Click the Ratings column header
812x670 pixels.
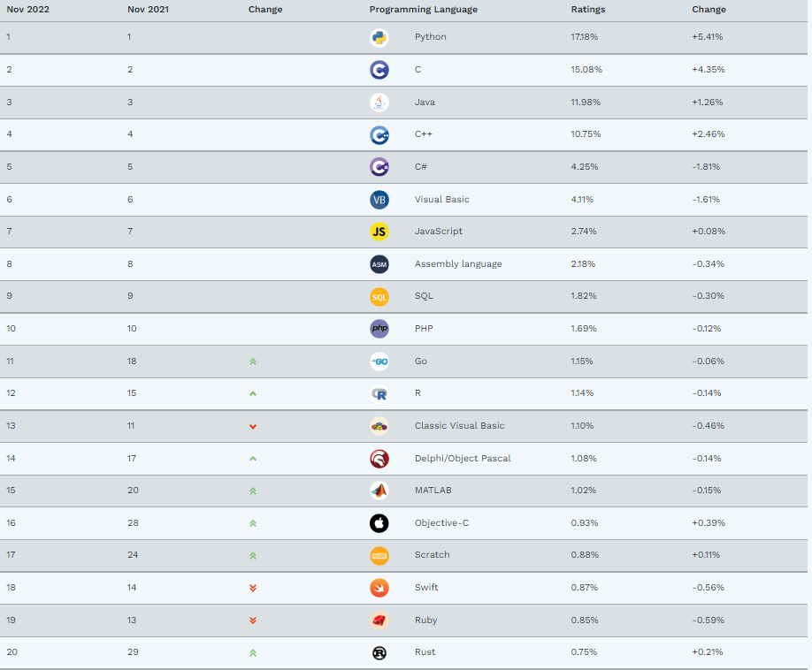[x=589, y=10]
